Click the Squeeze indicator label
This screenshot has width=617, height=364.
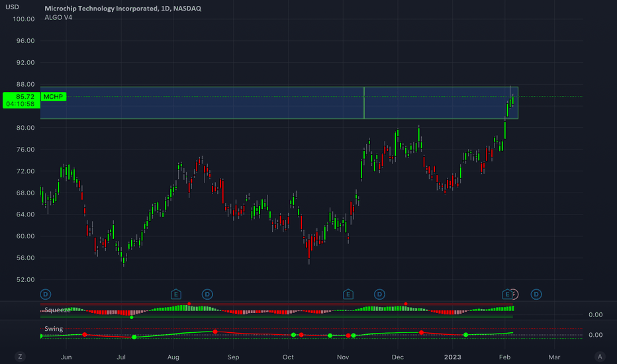pos(58,310)
